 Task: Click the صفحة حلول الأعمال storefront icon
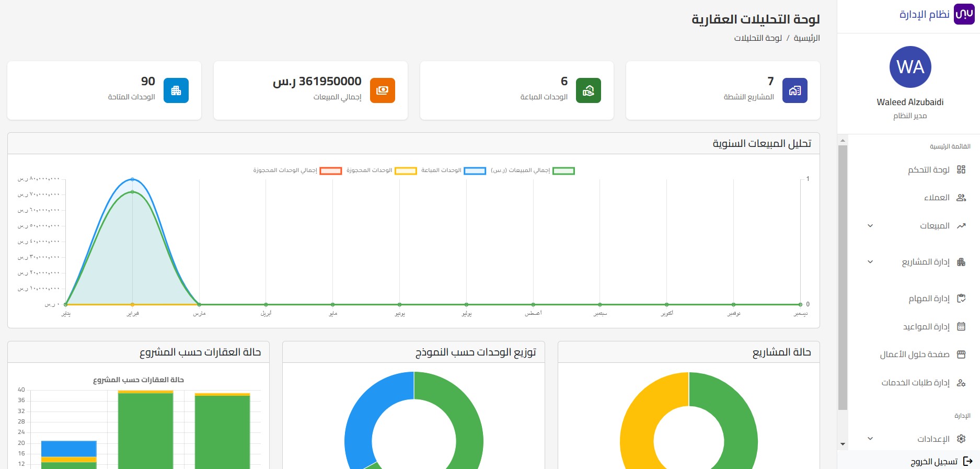(x=961, y=354)
